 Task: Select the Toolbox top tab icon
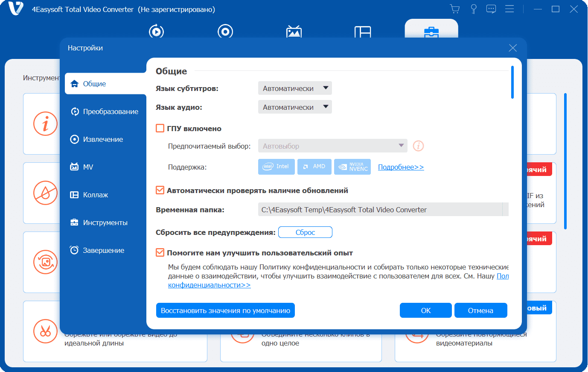(431, 32)
